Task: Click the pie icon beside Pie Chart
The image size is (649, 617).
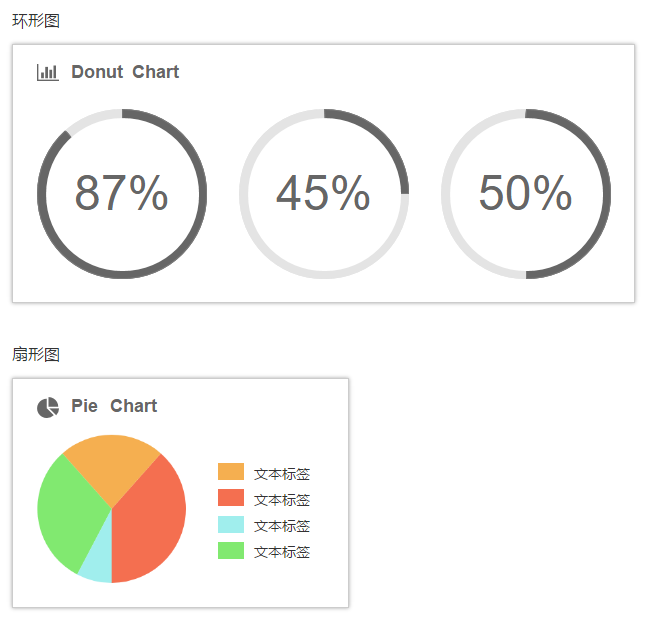Action: coord(48,407)
